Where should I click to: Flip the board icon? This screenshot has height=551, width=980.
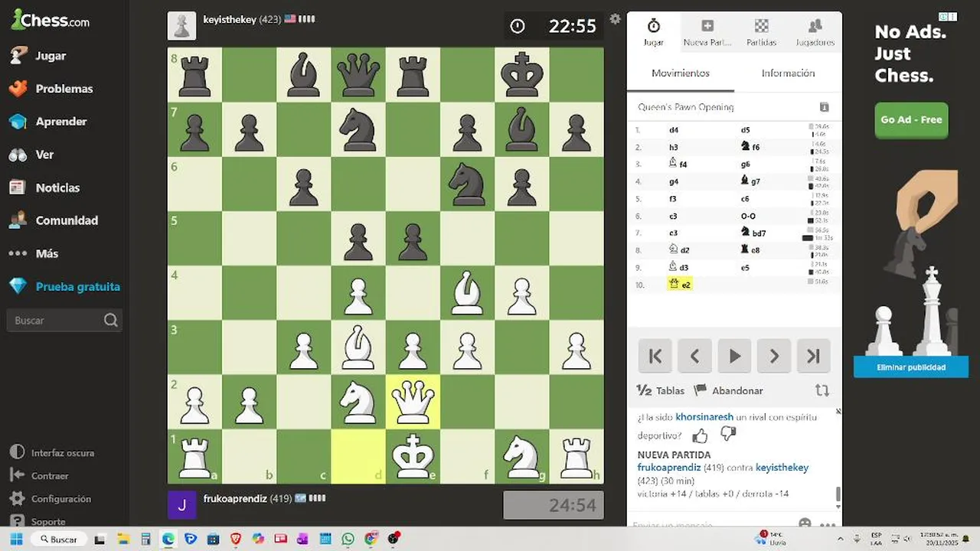point(822,390)
